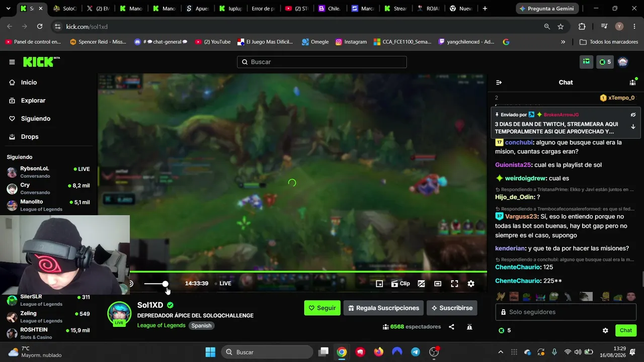
Task: Open Telegram from the taskbar
Action: pyautogui.click(x=416, y=352)
